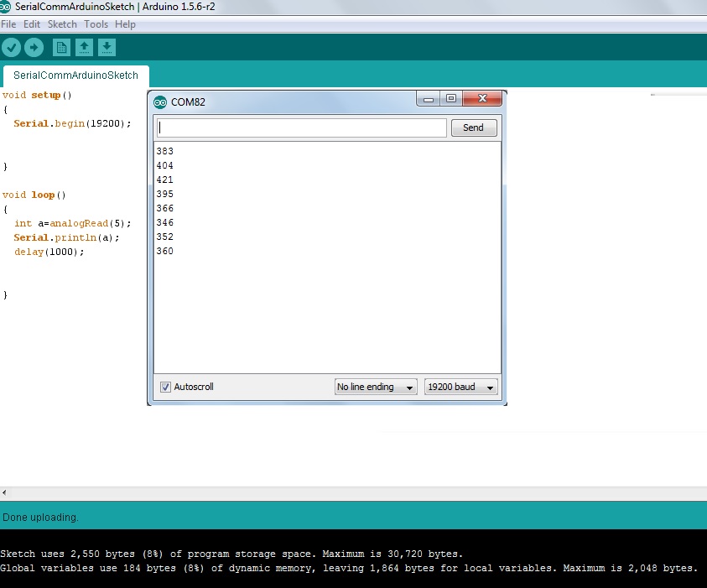Click the Arduino logo in COM82 window
Image resolution: width=707 pixels, height=588 pixels.
tap(160, 102)
